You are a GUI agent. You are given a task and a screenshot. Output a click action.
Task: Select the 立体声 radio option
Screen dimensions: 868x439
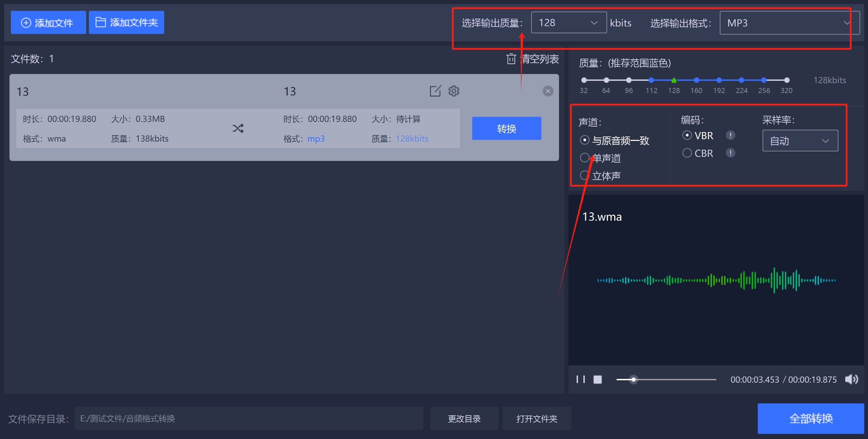[x=584, y=176]
